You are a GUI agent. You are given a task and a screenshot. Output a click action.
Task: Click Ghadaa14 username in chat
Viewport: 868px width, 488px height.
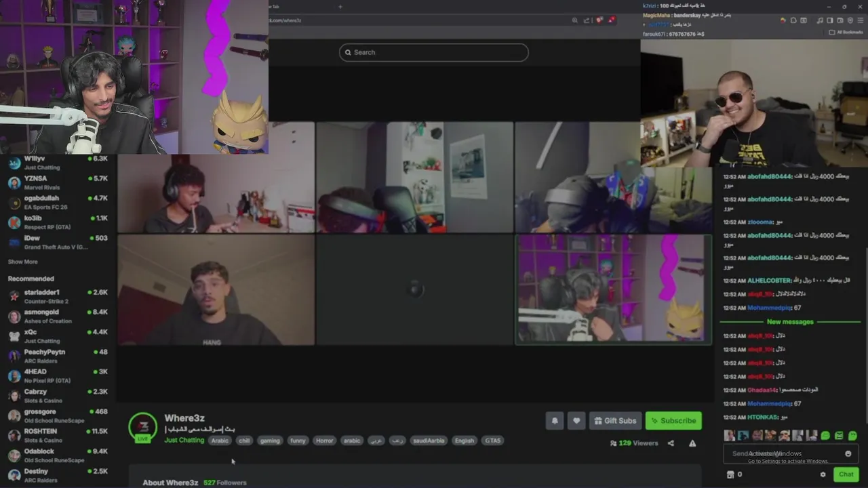[762, 390]
